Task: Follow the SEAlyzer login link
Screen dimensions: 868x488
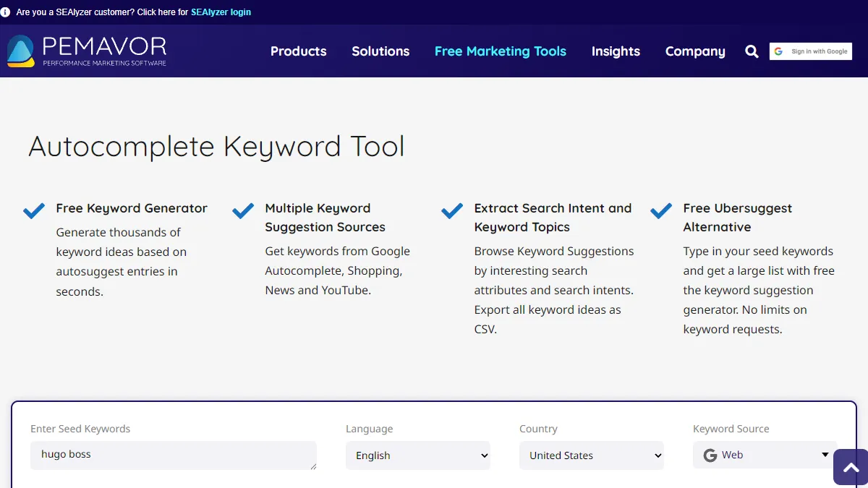Action: (221, 12)
